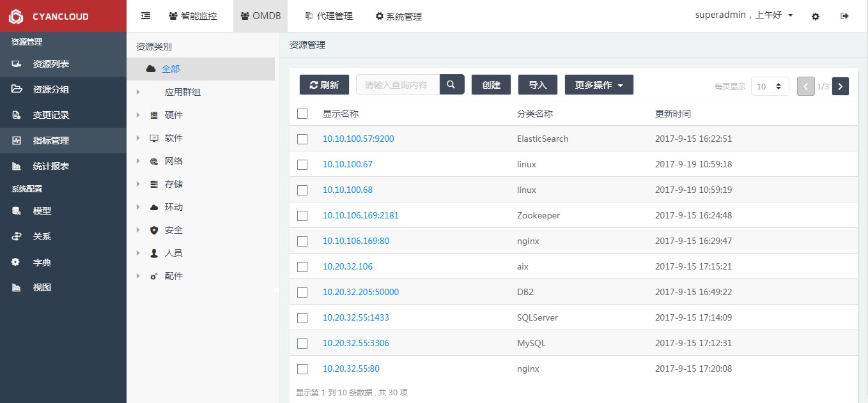Select checkbox for 10.20.32.55:3306 row

pos(302,344)
